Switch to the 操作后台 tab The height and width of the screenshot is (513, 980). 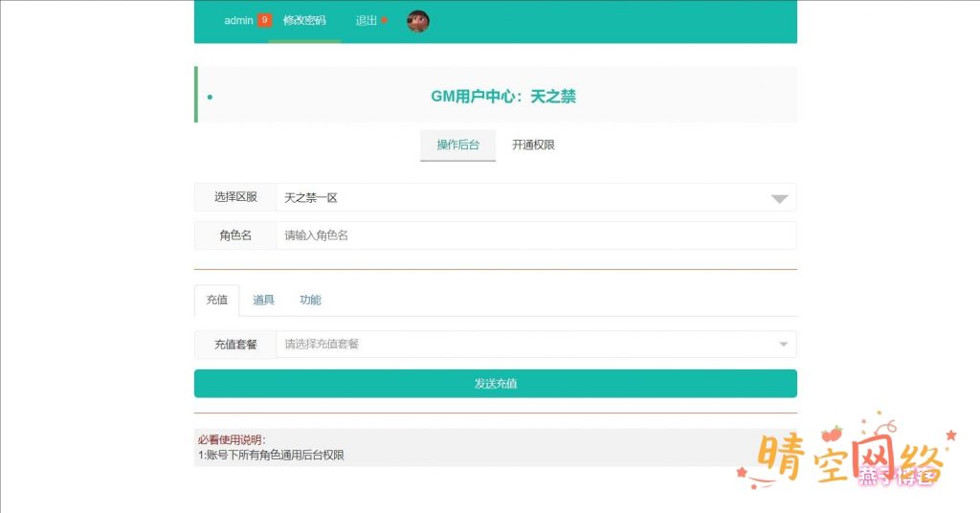(457, 145)
